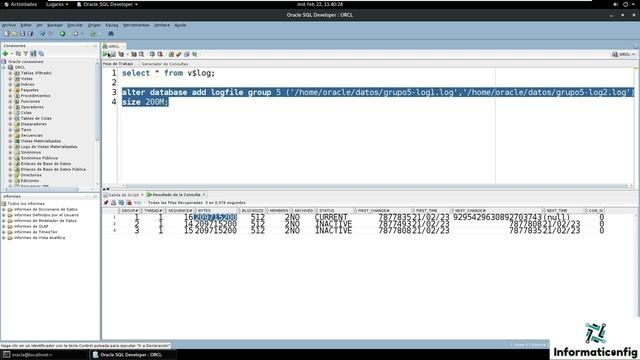Close the Resultado de la Consulta tab

click(x=204, y=195)
